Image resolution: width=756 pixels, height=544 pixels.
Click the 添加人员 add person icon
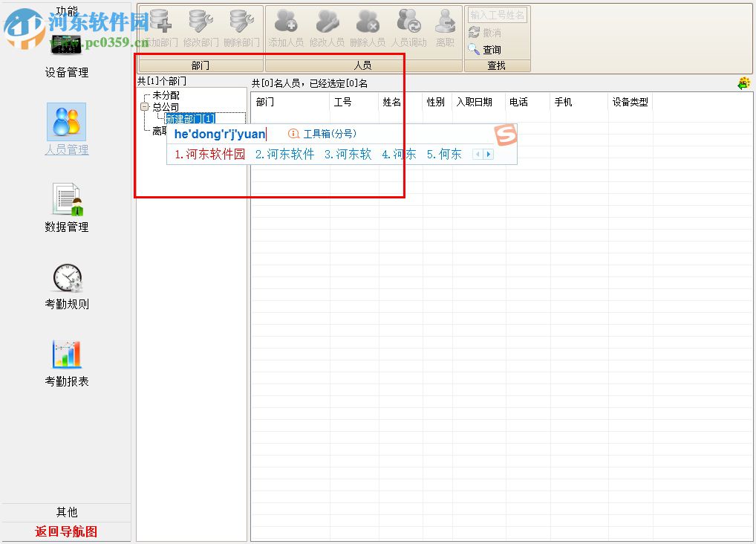pyautogui.click(x=286, y=21)
